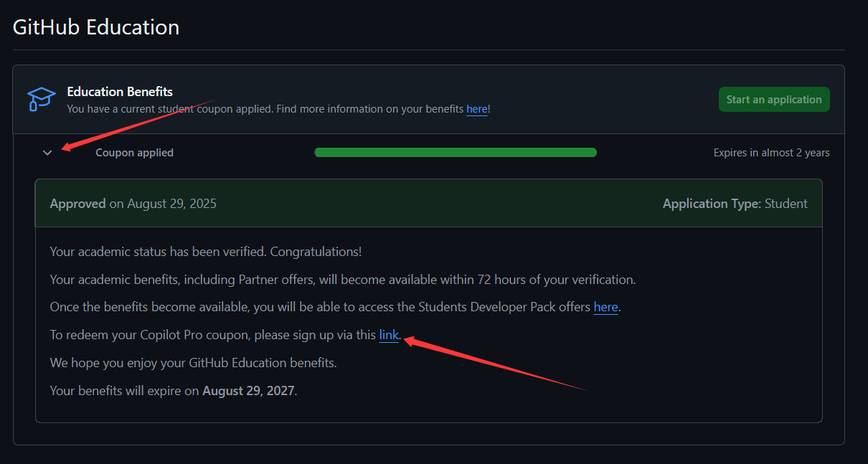Click the academic status verified congratulations message
The height and width of the screenshot is (464, 868).
click(206, 252)
